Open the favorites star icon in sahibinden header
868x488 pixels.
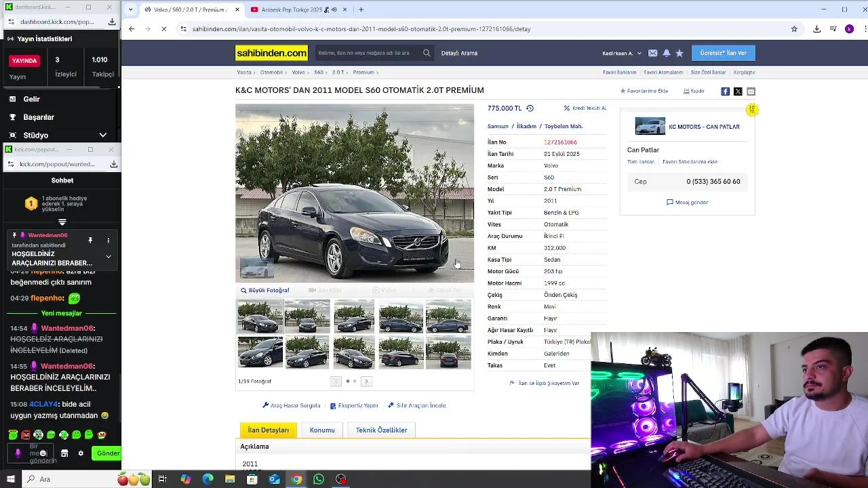tap(679, 53)
